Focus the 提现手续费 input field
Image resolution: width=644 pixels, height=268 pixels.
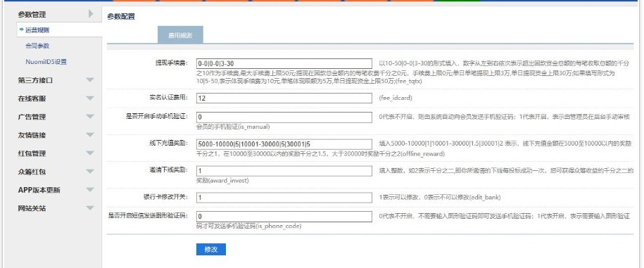284,63
